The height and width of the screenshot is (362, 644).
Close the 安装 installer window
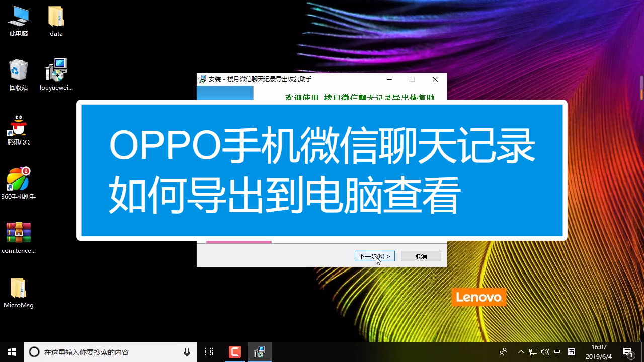(x=435, y=79)
